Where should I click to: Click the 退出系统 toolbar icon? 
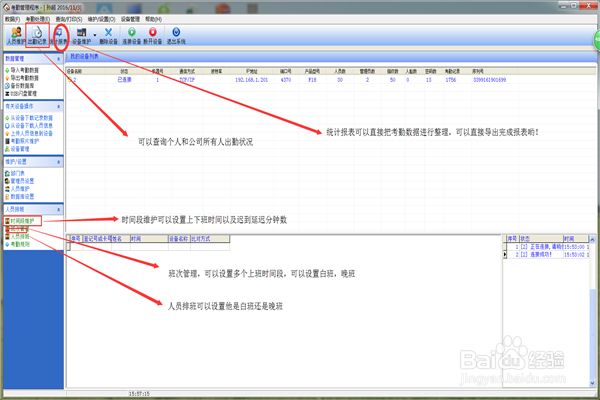176,36
